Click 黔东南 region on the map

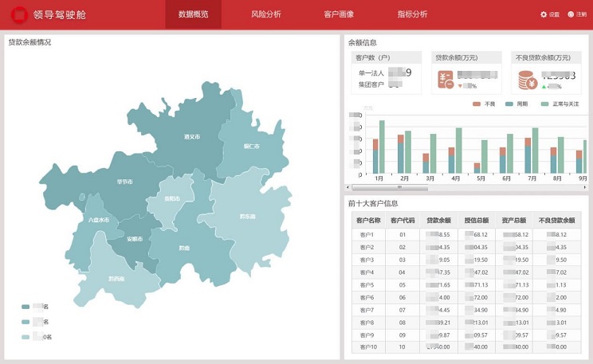click(248, 216)
